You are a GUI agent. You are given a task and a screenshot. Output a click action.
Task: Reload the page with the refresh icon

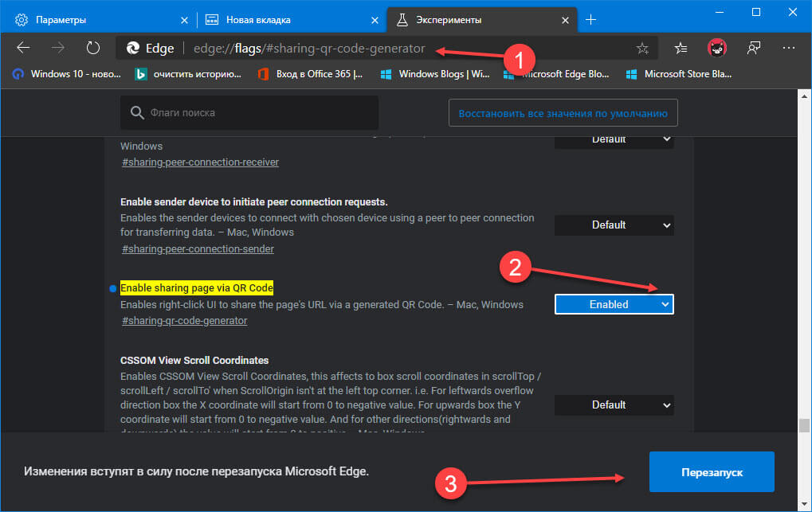point(92,48)
